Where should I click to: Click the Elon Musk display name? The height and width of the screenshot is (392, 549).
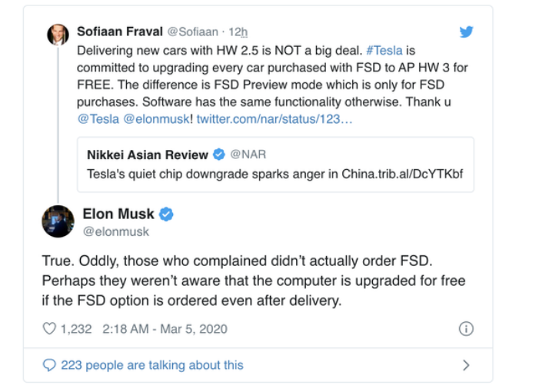click(x=118, y=214)
